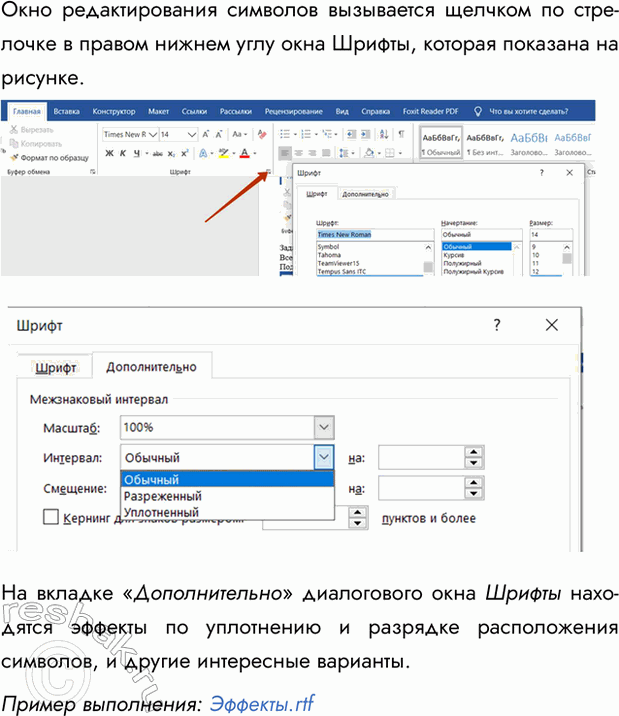Apply the font color red A
This screenshot has width=619, height=716.
point(245,153)
